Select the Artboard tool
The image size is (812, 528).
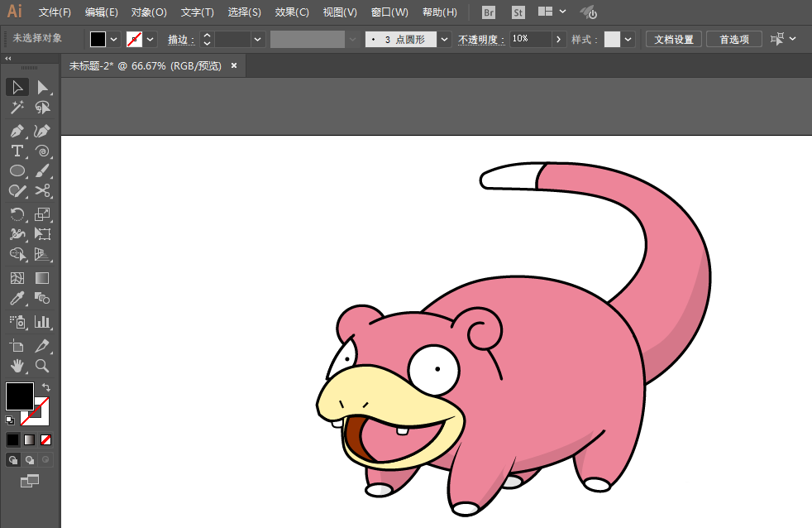17,346
